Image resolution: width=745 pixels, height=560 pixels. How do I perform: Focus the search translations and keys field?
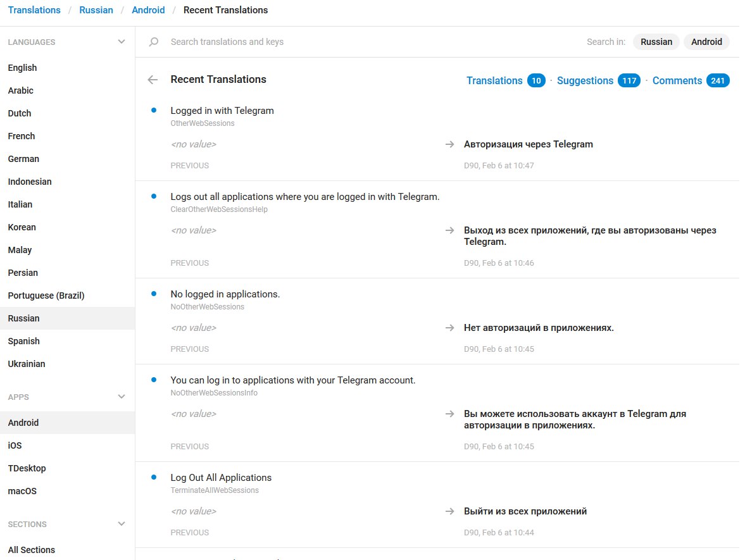pos(370,42)
